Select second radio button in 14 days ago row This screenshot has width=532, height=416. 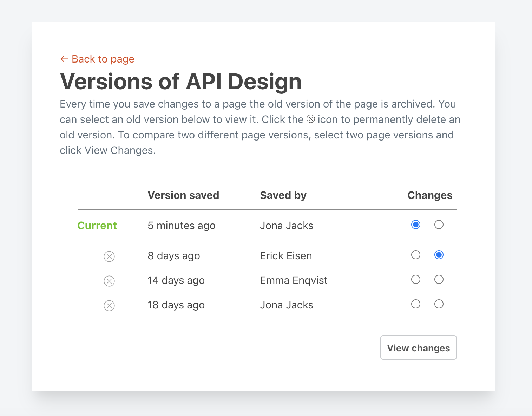(x=439, y=279)
